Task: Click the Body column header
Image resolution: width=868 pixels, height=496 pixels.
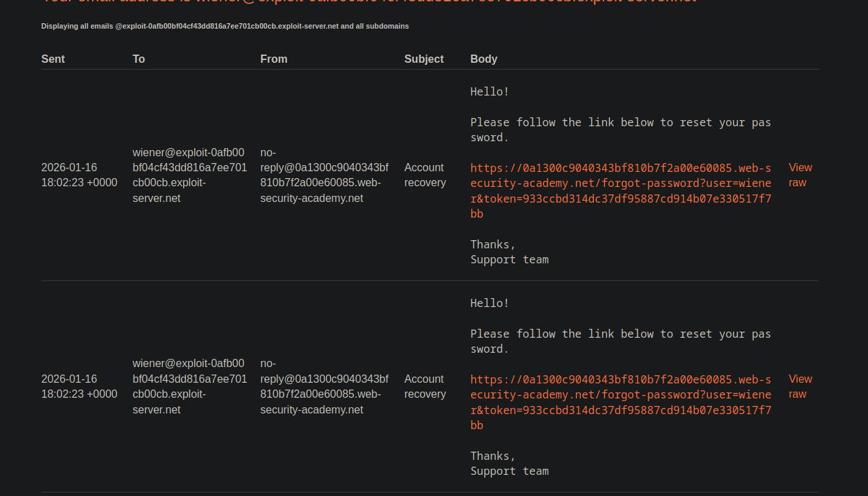Action: (x=483, y=59)
